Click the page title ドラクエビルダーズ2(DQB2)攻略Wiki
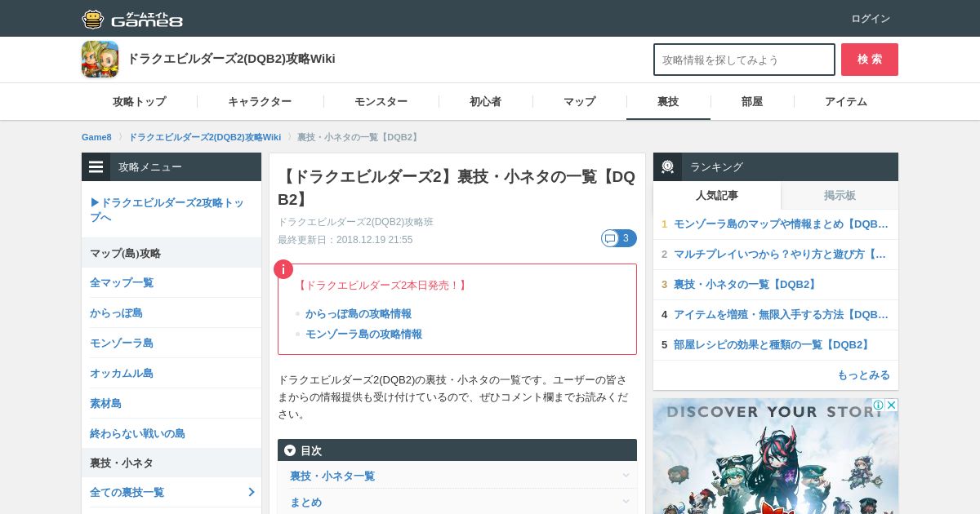 click(231, 59)
